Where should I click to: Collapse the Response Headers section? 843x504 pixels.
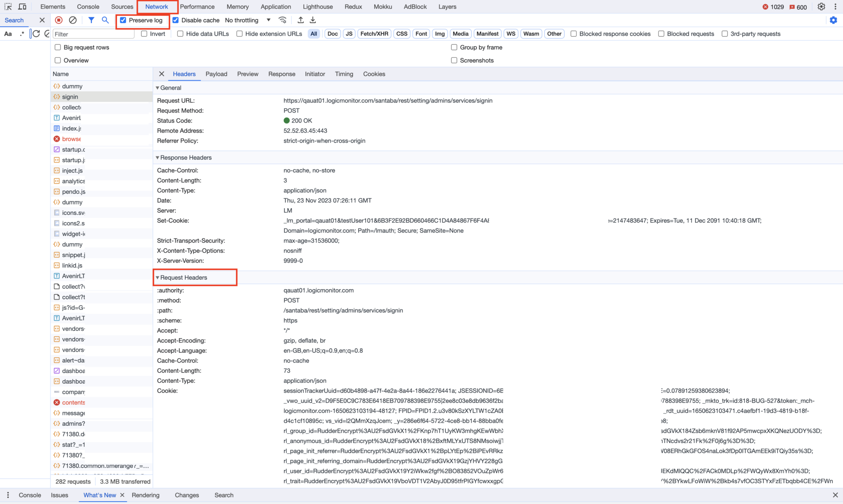[x=158, y=158]
